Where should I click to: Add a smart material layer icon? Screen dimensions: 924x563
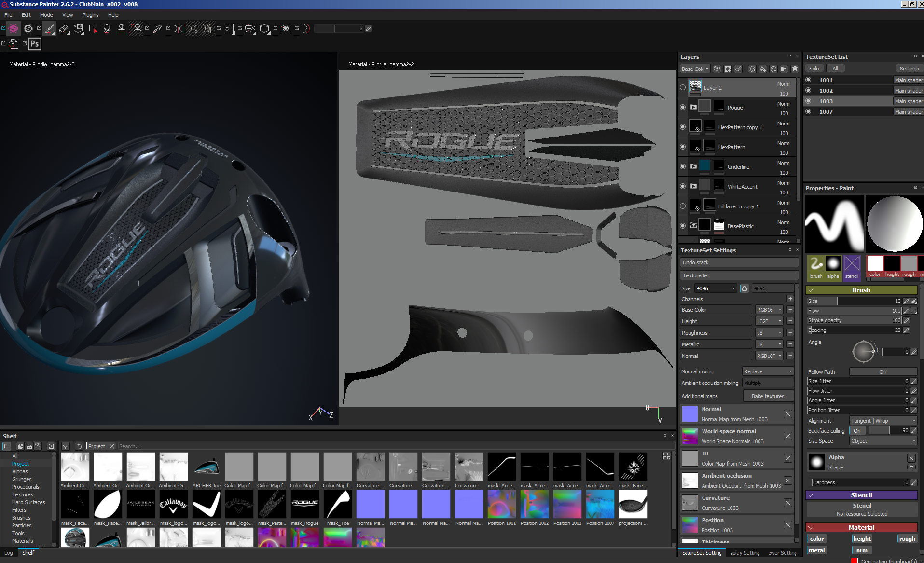(x=773, y=69)
